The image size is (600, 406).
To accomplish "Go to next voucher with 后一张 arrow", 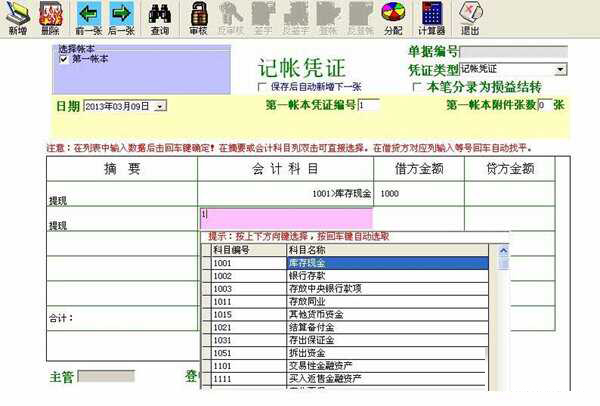I will point(121,18).
